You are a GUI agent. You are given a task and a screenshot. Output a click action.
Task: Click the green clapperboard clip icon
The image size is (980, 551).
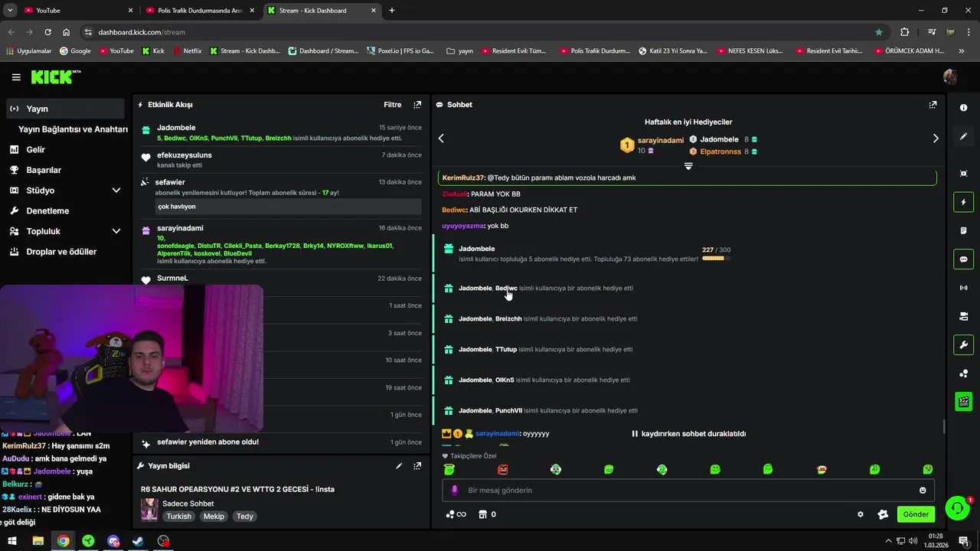pyautogui.click(x=963, y=401)
